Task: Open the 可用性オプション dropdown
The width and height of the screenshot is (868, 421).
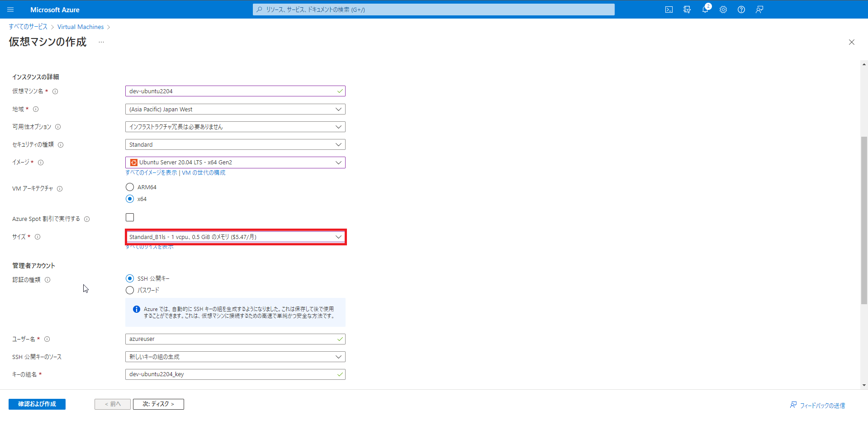Action: click(x=235, y=127)
